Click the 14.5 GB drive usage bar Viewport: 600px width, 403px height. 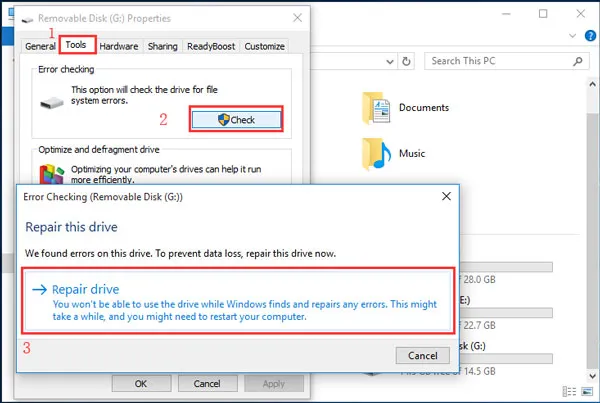[507, 359]
